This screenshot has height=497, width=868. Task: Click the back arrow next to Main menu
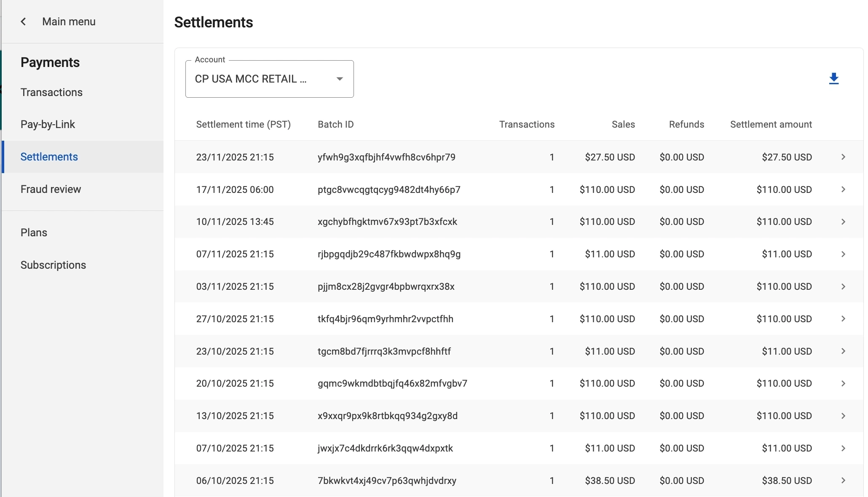tap(24, 21)
